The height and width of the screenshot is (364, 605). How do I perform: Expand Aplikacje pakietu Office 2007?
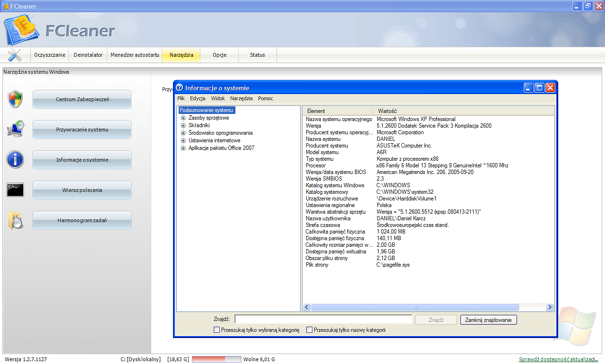(x=183, y=147)
